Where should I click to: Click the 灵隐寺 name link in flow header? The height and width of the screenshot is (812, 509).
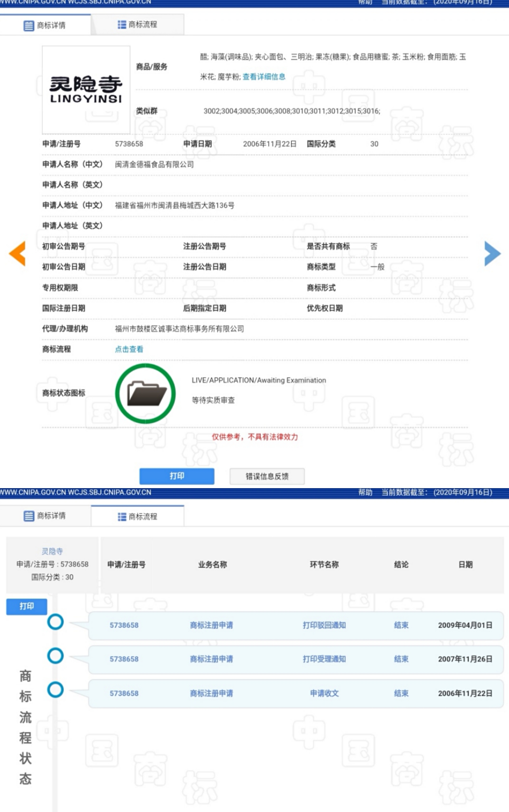(52, 551)
